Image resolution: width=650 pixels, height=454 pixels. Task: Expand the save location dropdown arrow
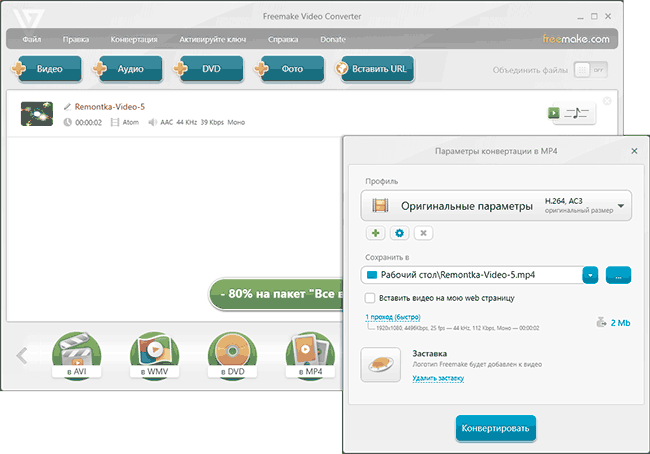point(590,275)
